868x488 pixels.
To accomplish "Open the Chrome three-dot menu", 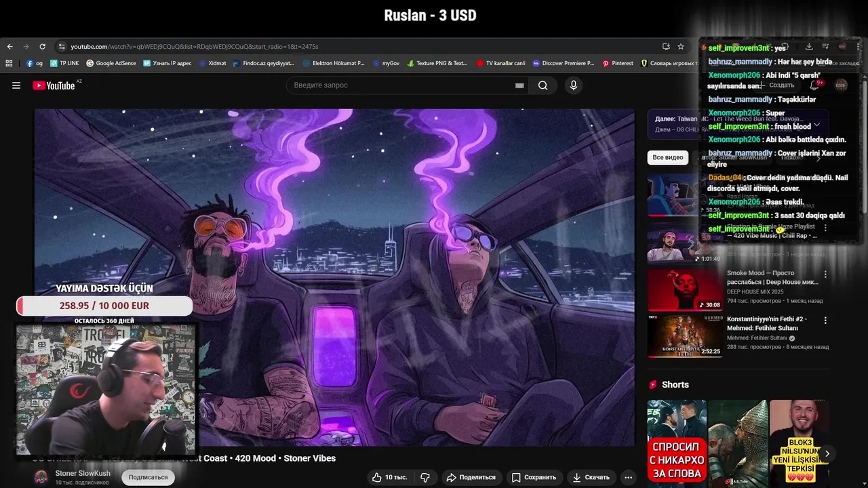I will (859, 47).
